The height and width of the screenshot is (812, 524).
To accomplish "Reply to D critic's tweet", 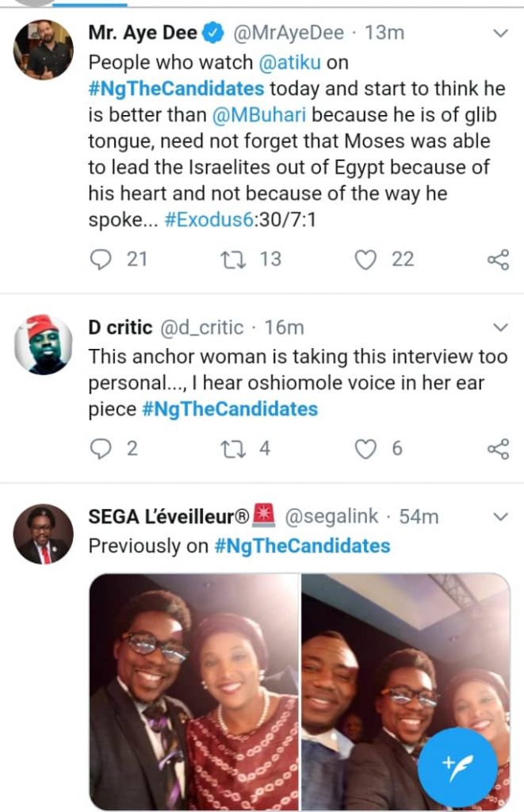I will tap(99, 449).
